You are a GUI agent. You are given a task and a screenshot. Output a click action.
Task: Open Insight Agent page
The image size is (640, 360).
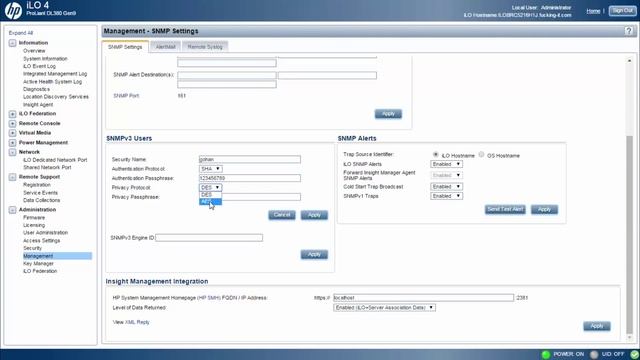pos(38,105)
